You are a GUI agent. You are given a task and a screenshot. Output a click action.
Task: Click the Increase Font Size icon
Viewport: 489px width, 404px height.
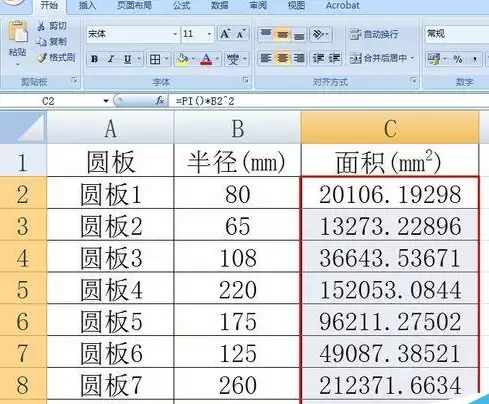point(225,34)
